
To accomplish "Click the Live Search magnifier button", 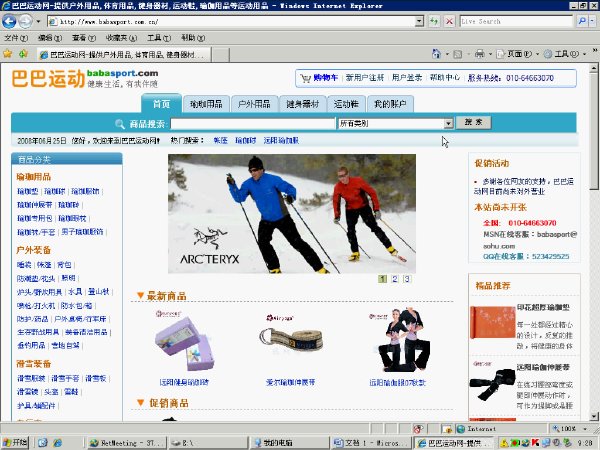I will coord(582,21).
